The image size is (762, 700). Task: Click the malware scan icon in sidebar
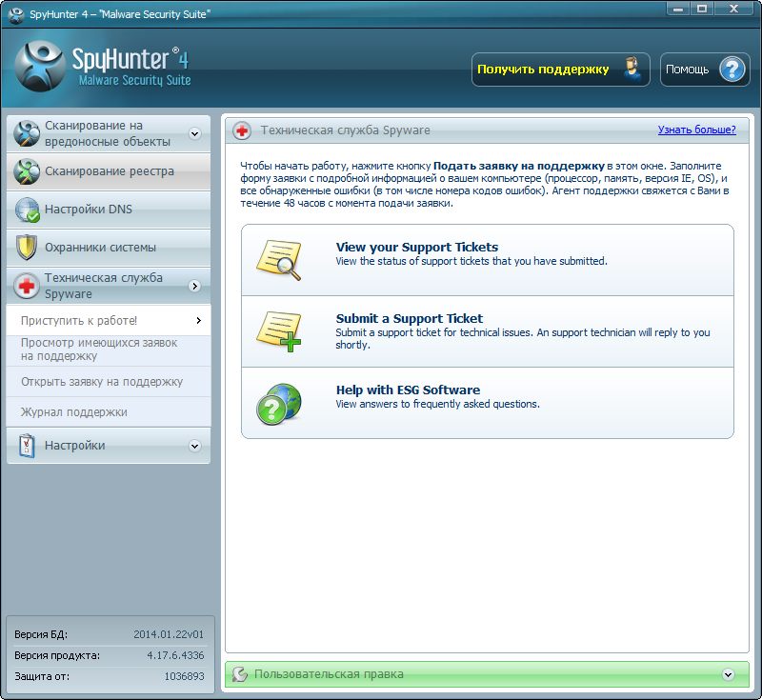(27, 133)
